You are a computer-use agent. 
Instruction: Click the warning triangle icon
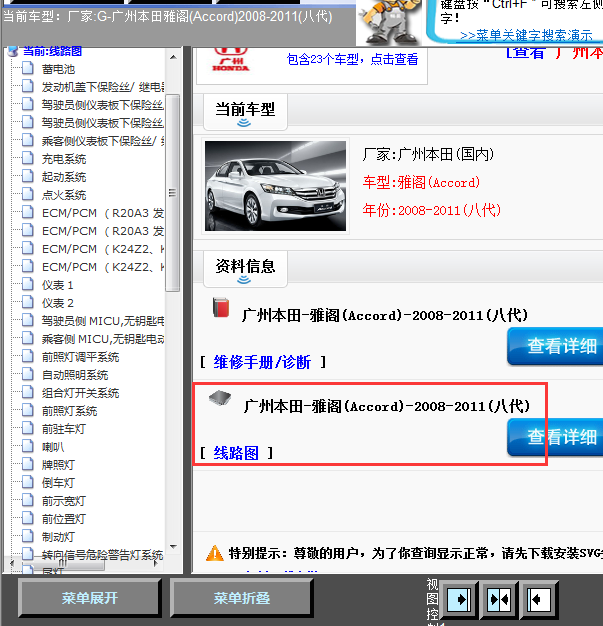pyautogui.click(x=215, y=553)
